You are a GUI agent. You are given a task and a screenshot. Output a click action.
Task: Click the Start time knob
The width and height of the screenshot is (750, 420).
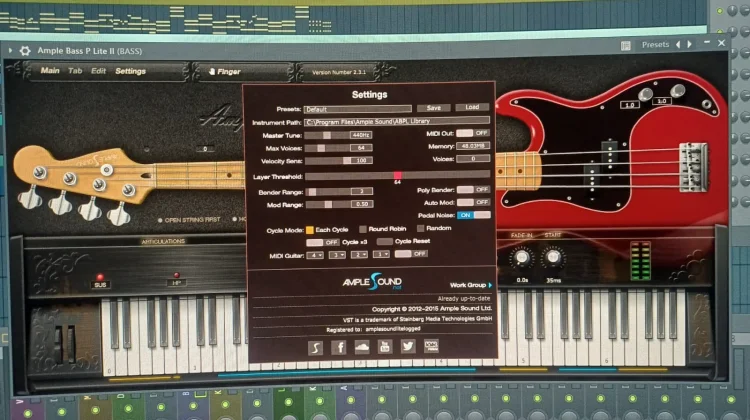[x=553, y=257]
